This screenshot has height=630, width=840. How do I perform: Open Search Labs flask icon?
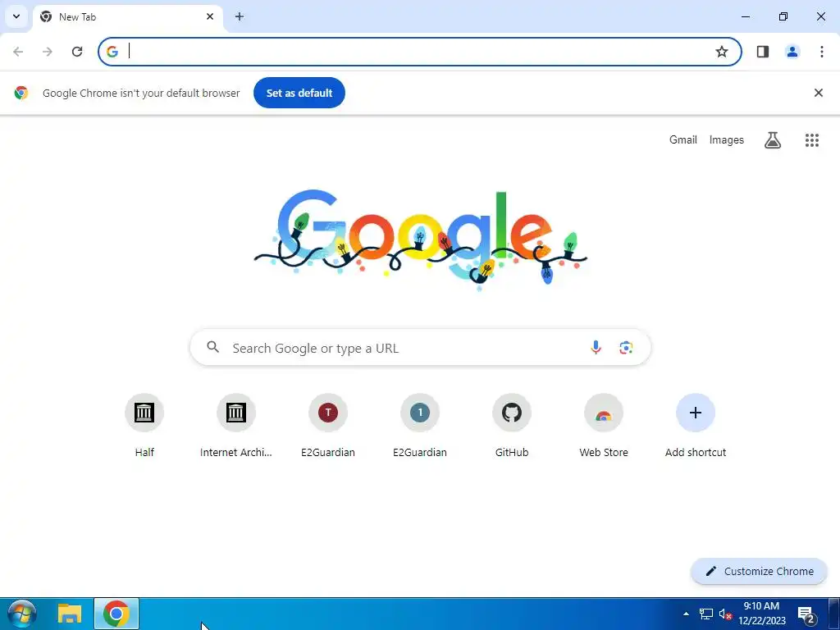[x=773, y=139]
